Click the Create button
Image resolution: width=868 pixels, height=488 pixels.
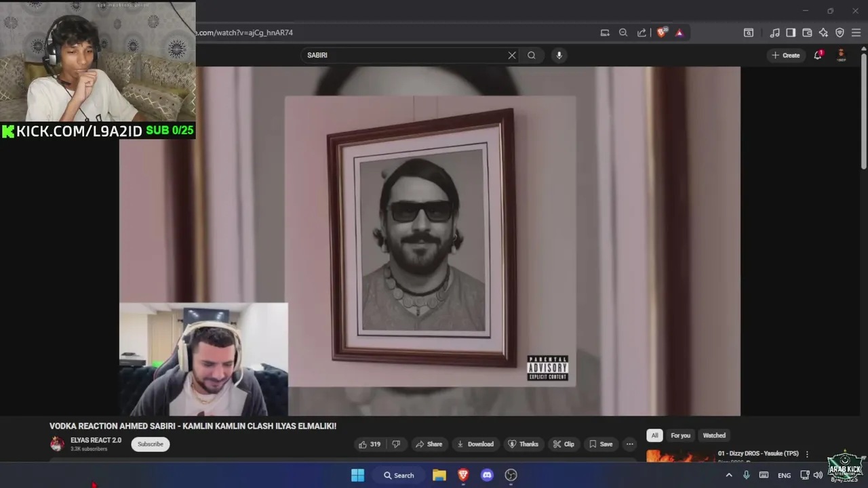tap(785, 56)
